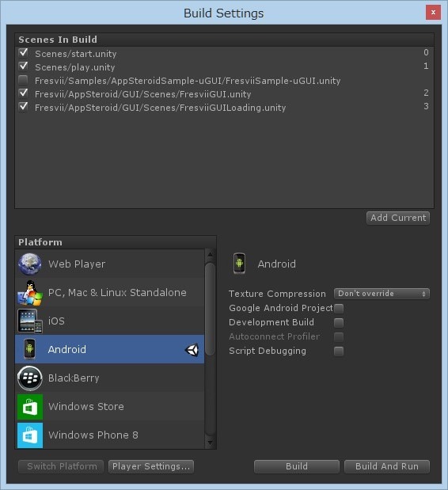Open the Texture Compression dropdown
This screenshot has height=490, width=448.
pyautogui.click(x=382, y=294)
